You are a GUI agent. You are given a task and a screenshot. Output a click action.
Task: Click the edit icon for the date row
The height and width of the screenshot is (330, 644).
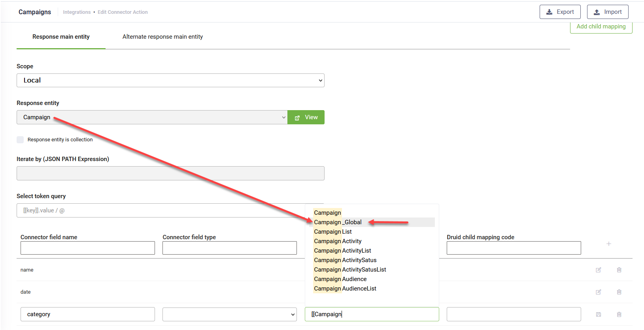click(x=598, y=292)
